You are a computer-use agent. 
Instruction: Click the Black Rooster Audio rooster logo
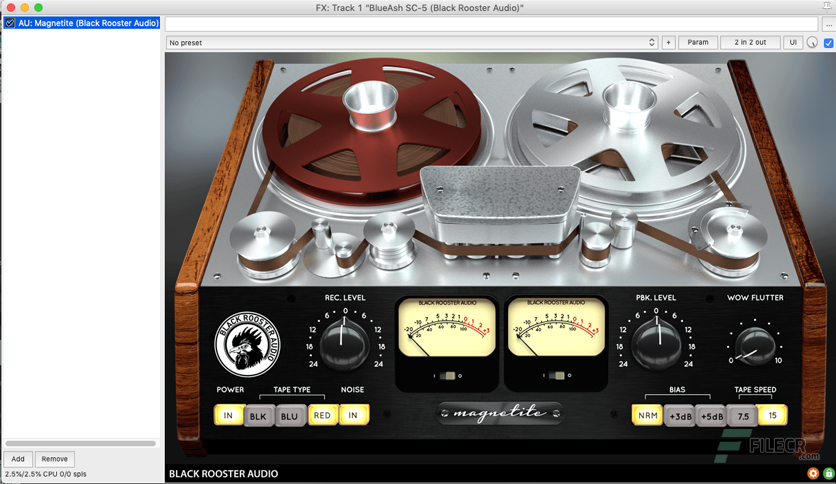pos(247,344)
